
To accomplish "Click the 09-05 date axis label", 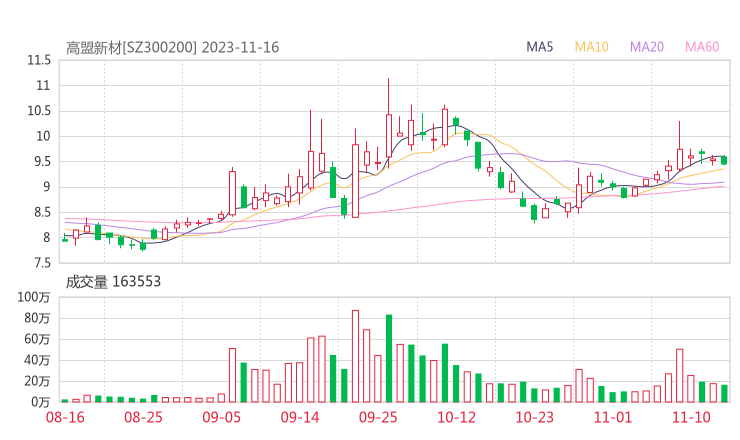I will tap(221, 417).
